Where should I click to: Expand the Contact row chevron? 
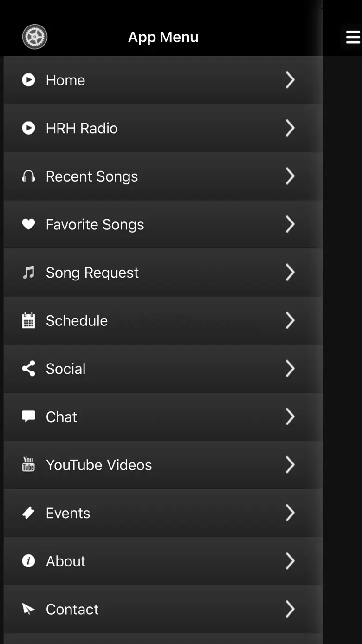coord(290,609)
